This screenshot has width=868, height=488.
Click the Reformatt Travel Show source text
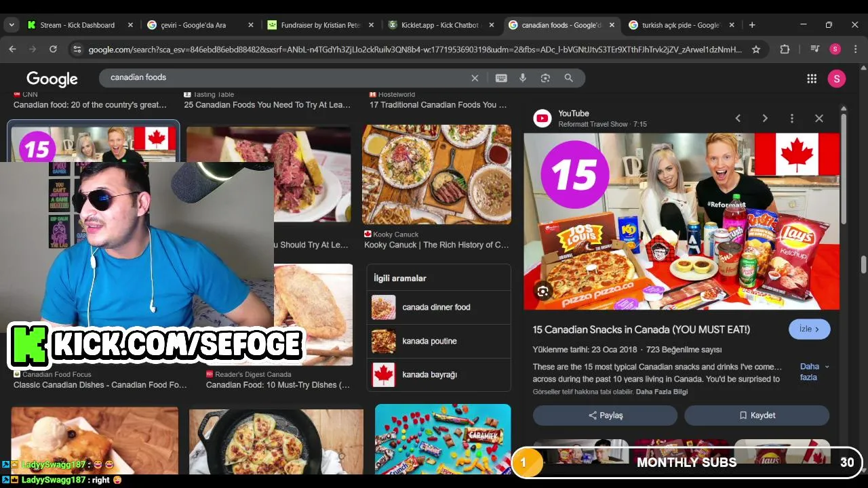(593, 125)
